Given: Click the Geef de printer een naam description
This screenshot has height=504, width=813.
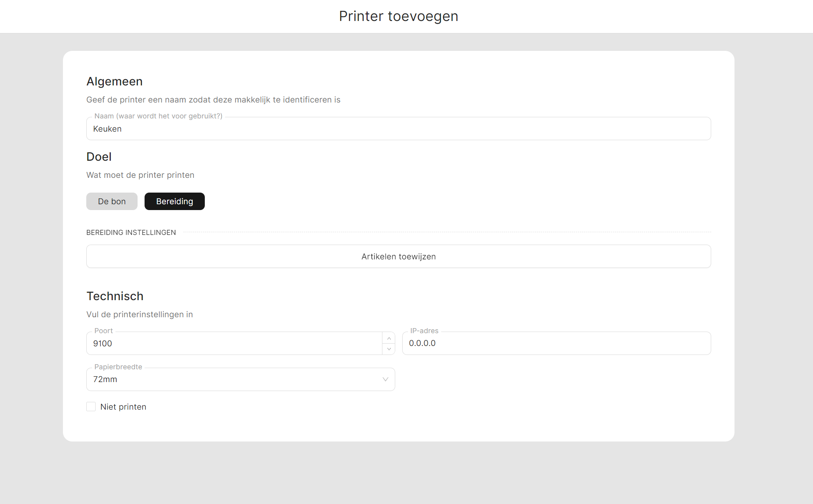Looking at the screenshot, I should (x=213, y=100).
